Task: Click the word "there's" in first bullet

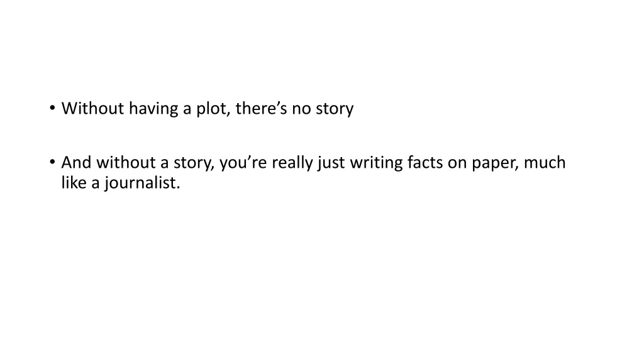Action: [x=261, y=108]
